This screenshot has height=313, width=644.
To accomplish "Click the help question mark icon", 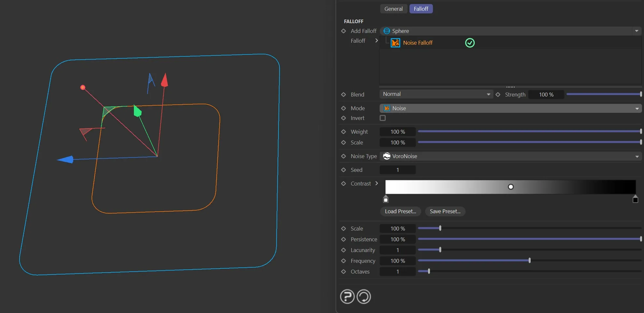I will [x=347, y=297].
